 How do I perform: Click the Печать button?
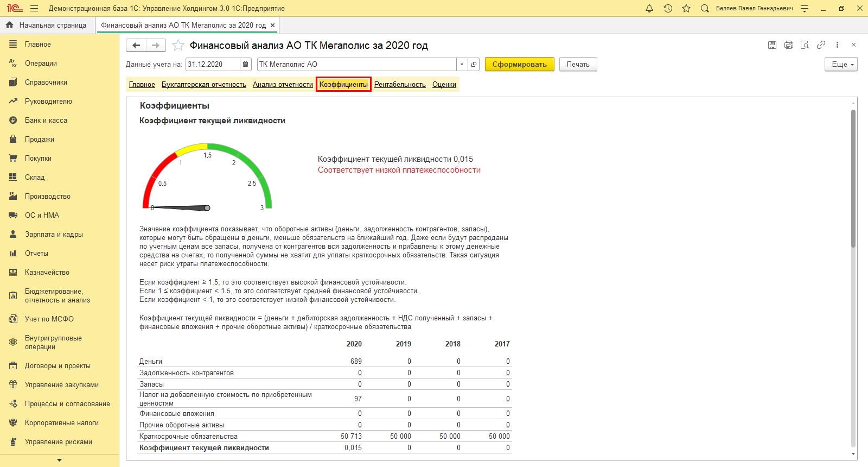(578, 65)
